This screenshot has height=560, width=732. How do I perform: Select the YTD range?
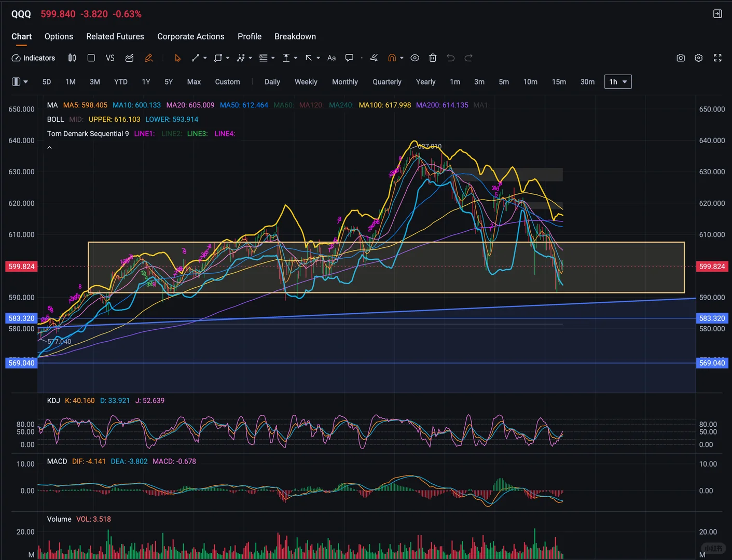[121, 82]
